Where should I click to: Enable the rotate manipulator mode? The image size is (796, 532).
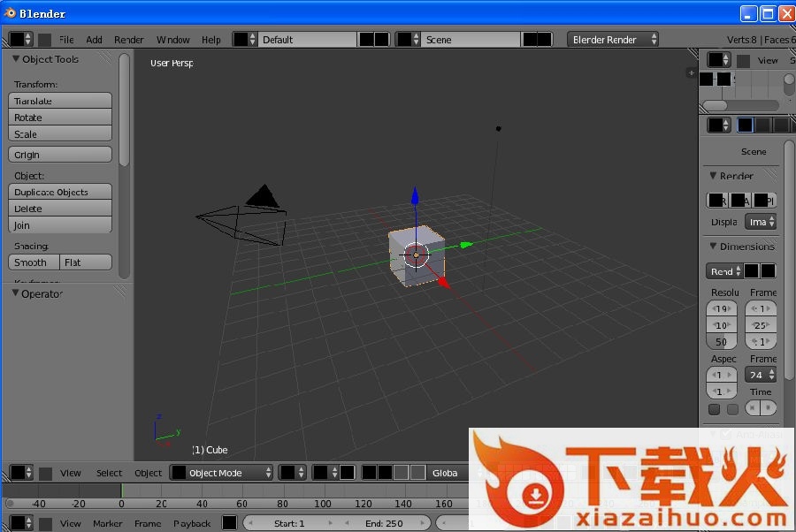pos(401,473)
